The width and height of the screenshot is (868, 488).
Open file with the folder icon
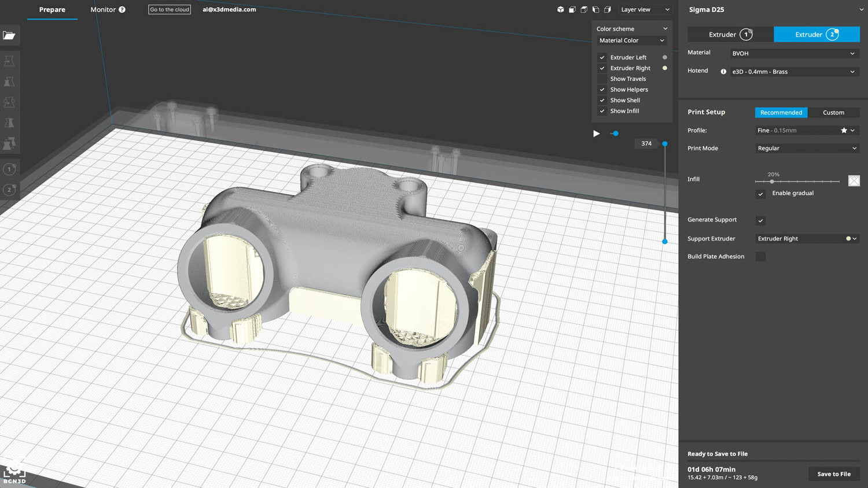[x=9, y=36]
